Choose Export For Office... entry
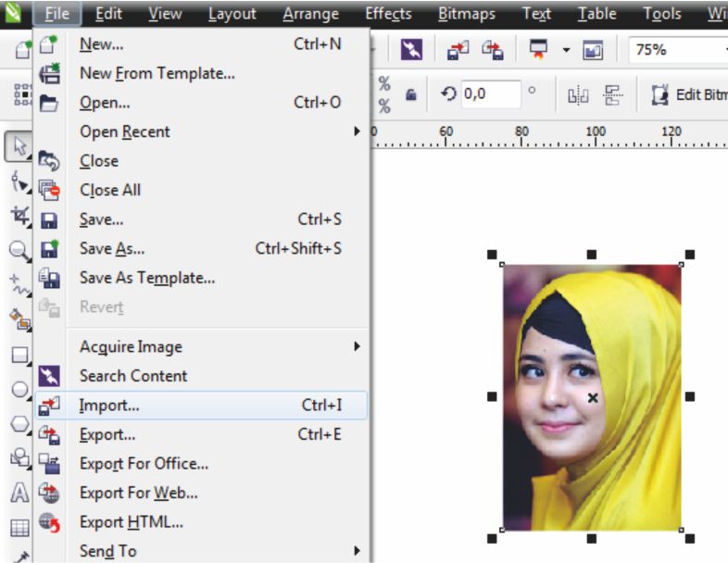This screenshot has width=728, height=563. coord(201,464)
